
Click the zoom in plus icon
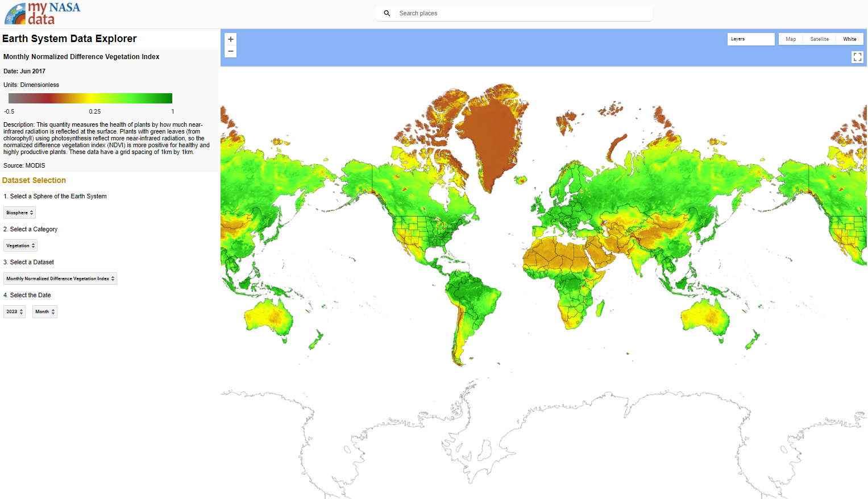point(230,39)
